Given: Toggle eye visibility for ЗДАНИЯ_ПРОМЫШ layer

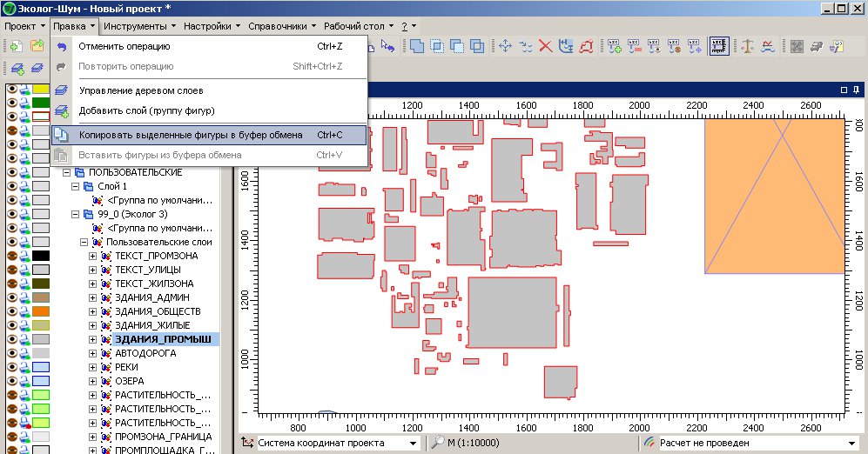Looking at the screenshot, I should click(x=12, y=339).
